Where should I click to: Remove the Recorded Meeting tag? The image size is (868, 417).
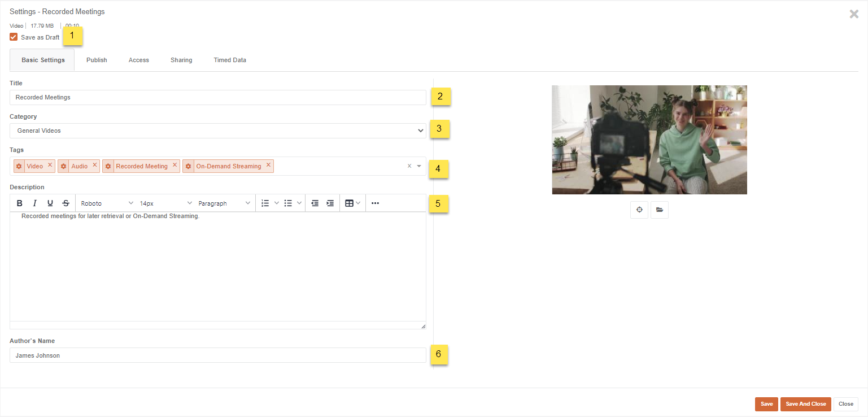pos(175,166)
